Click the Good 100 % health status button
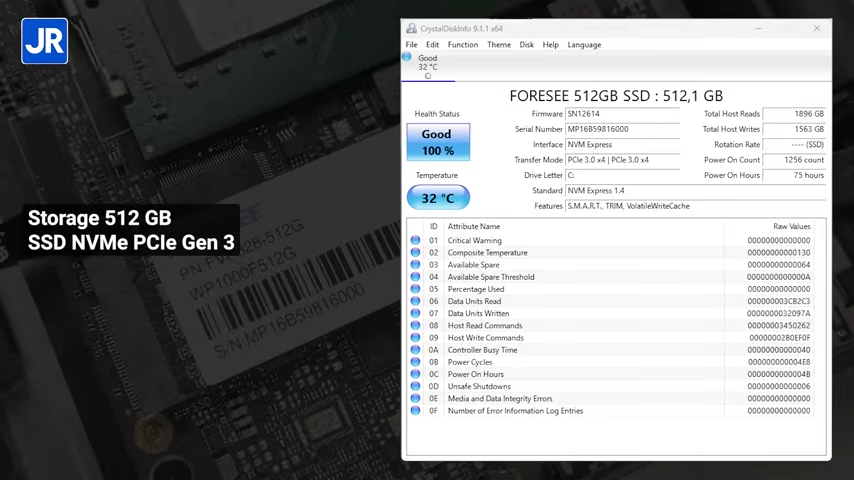The width and height of the screenshot is (854, 480). click(437, 142)
